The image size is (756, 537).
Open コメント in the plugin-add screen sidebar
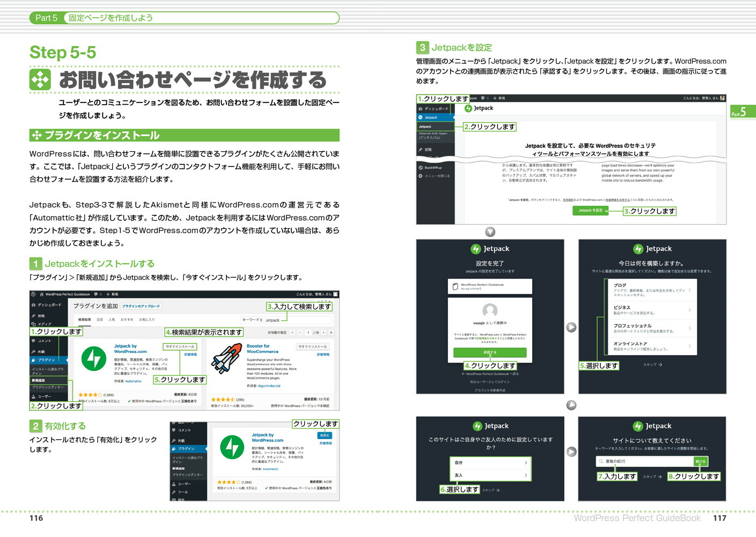coord(41,341)
